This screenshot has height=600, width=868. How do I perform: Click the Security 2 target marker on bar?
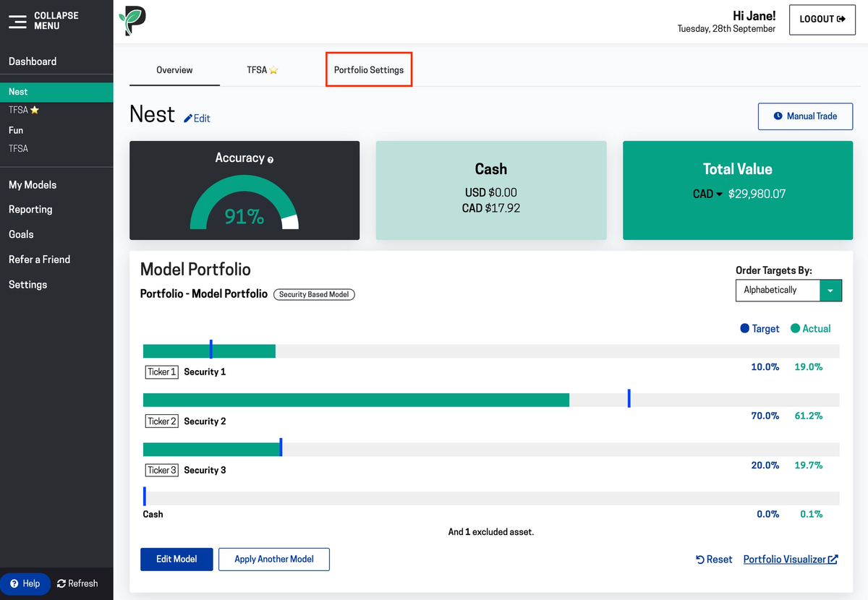click(x=629, y=398)
